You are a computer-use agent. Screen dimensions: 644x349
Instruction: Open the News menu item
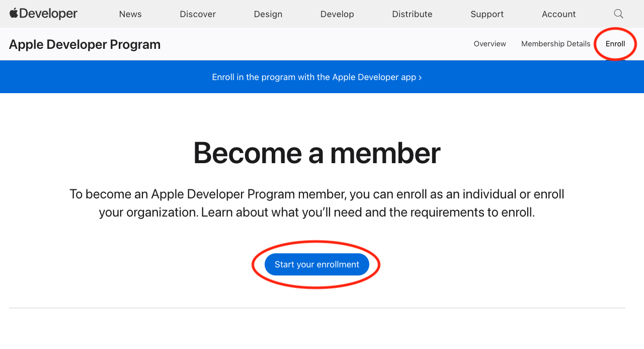point(130,14)
